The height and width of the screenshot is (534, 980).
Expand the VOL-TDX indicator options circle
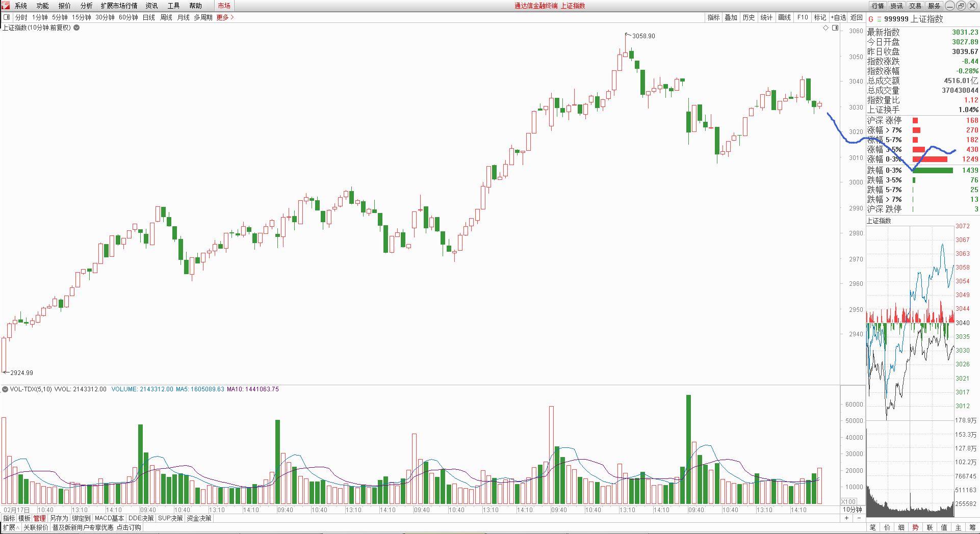[x=5, y=389]
